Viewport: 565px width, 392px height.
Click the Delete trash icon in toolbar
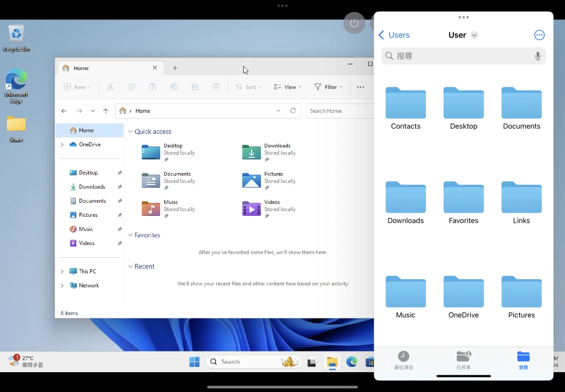(216, 87)
